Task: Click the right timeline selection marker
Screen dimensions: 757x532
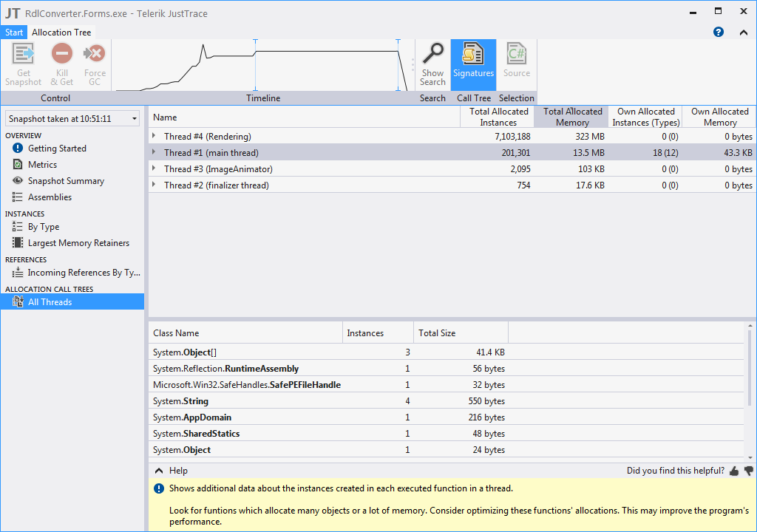Action: [x=398, y=65]
